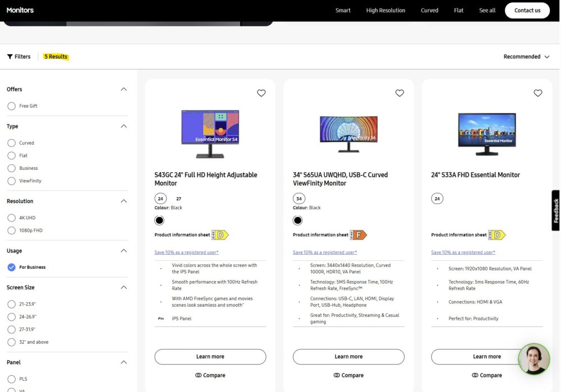Viewport: 561px width, 392px height.
Task: Open the Feedback side tab
Action: tap(555, 210)
